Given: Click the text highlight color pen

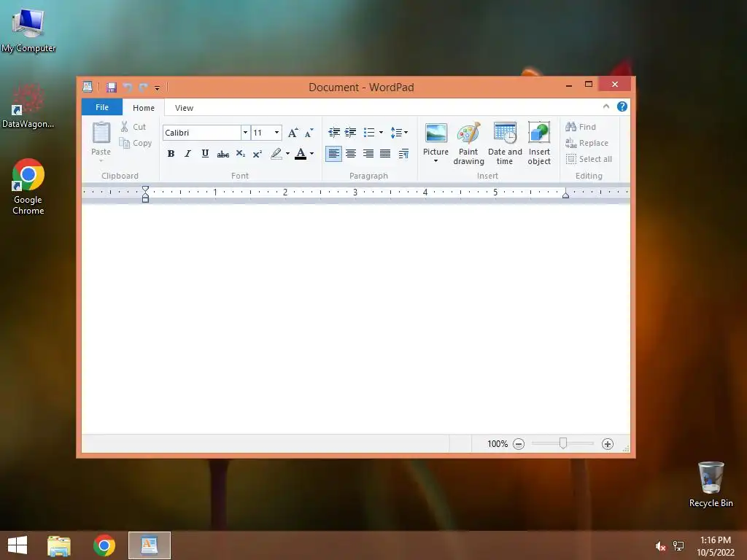Looking at the screenshot, I should pos(276,153).
